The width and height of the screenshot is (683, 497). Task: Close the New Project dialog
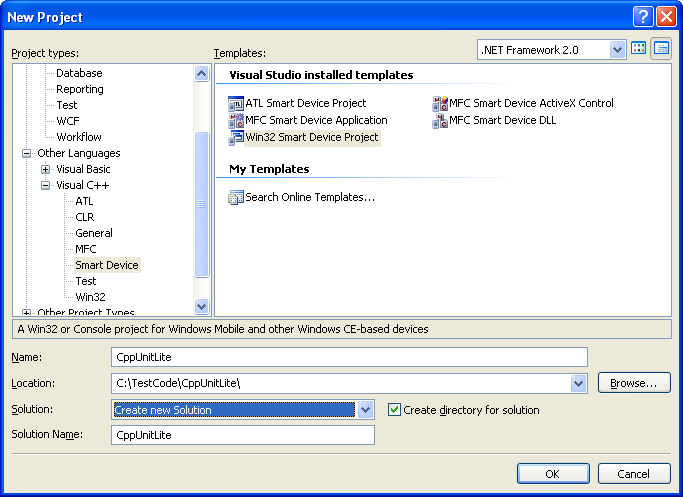pyautogui.click(x=666, y=17)
